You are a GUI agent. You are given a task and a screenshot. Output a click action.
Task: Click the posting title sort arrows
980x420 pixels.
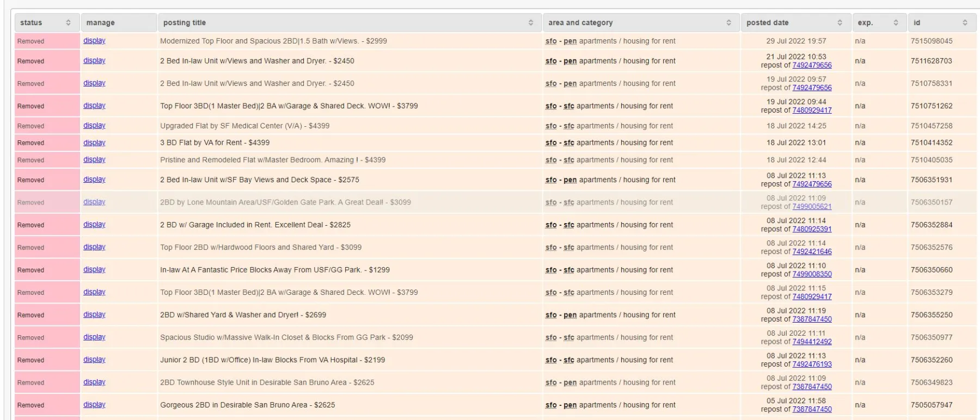tap(531, 23)
